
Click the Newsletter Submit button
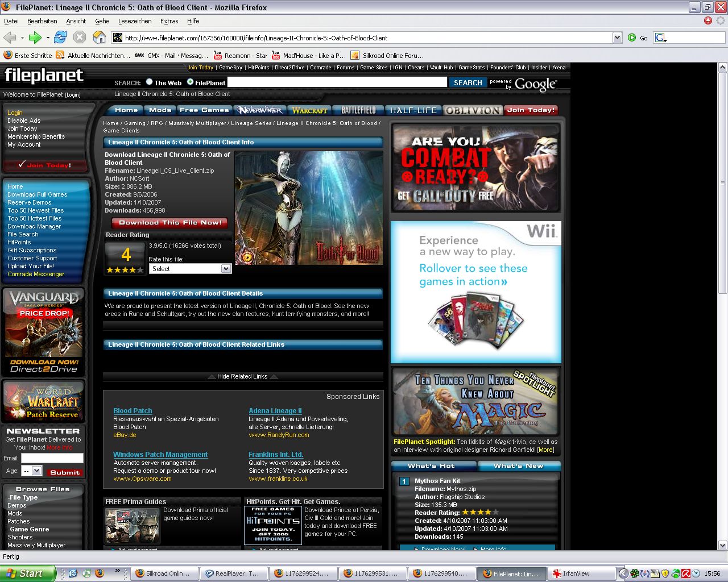coord(65,472)
